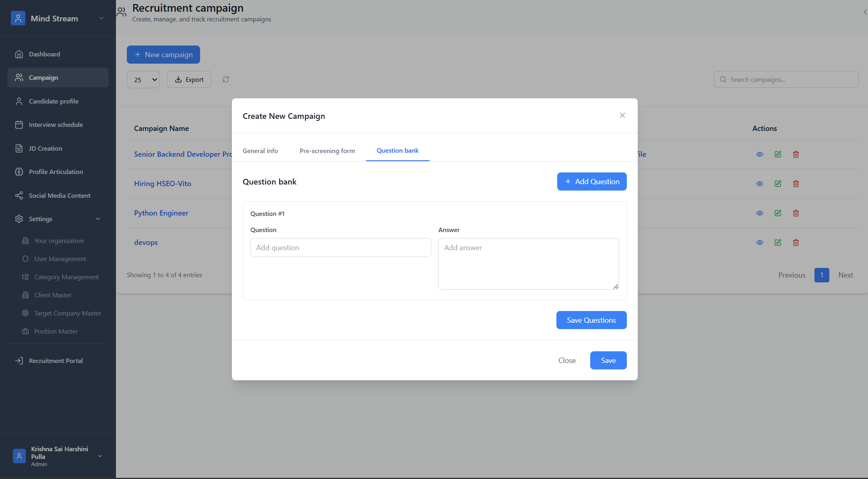Expand the Mind Stream workspace dropdown

[x=101, y=18]
